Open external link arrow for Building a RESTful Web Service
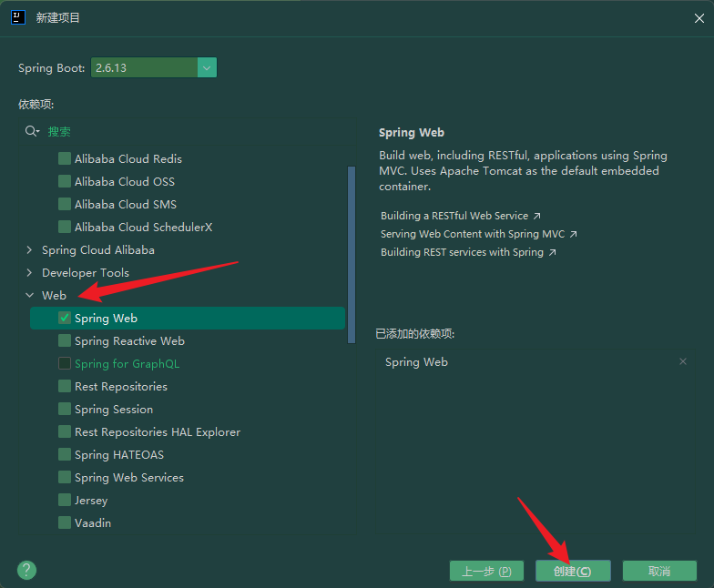The image size is (714, 588). click(x=537, y=216)
